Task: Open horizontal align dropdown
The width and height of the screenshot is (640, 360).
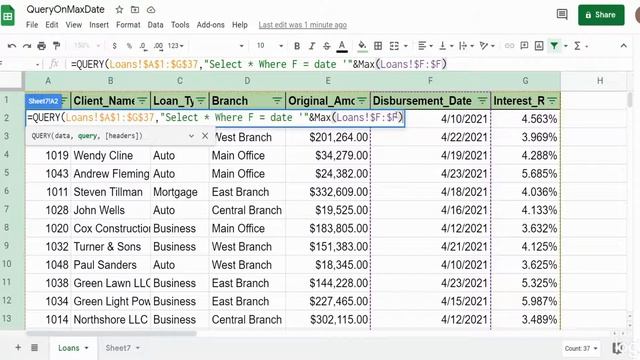Action: point(425,46)
